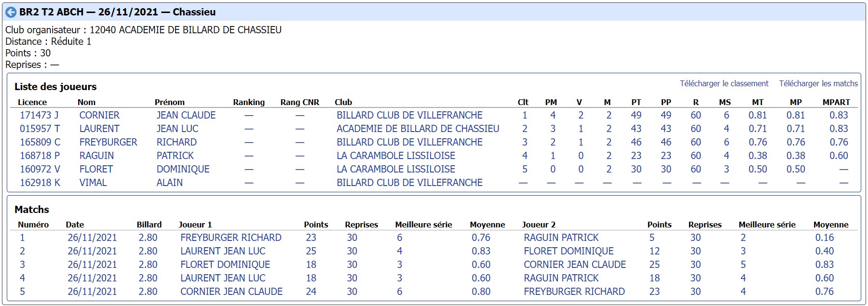Open FLORET DOMINIQUE as Joueur 2 in match 2
868x306 pixels.
click(569, 251)
